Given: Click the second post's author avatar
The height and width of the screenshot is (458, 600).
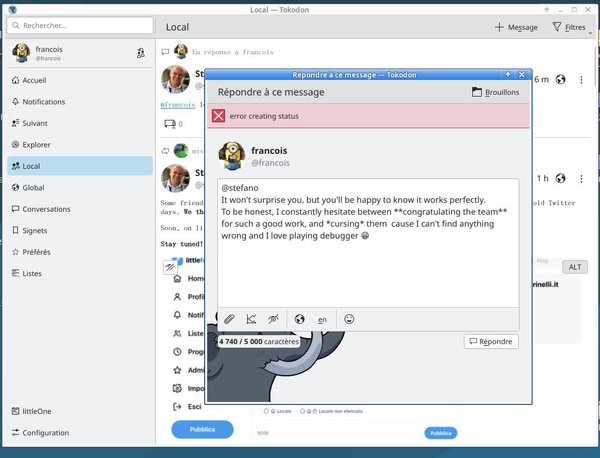Looking at the screenshot, I should click(x=175, y=178).
